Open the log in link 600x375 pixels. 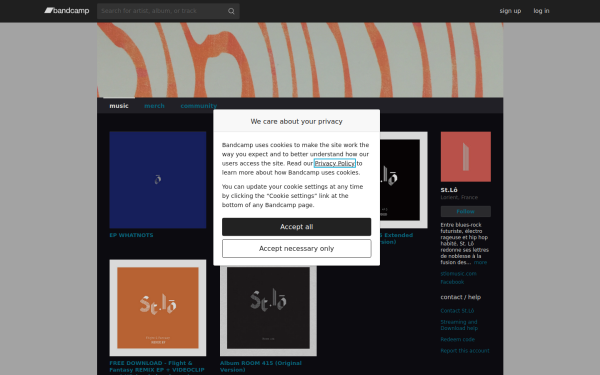[x=541, y=11]
